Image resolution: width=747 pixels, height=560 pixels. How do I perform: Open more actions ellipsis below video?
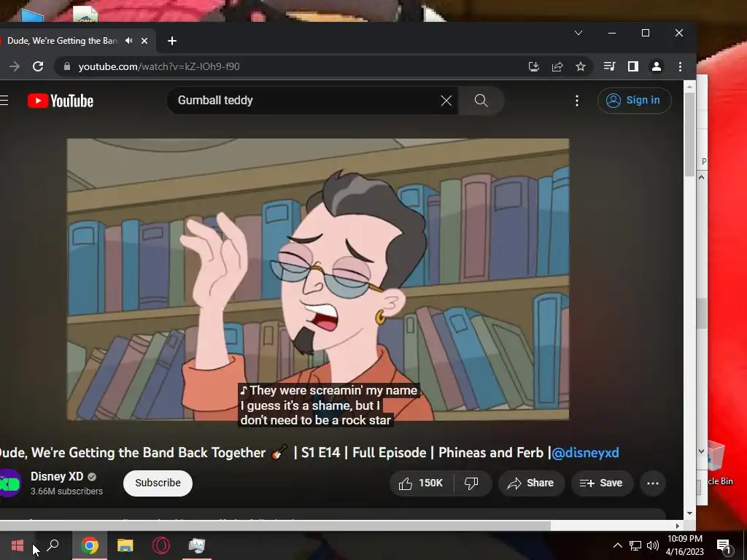653,483
